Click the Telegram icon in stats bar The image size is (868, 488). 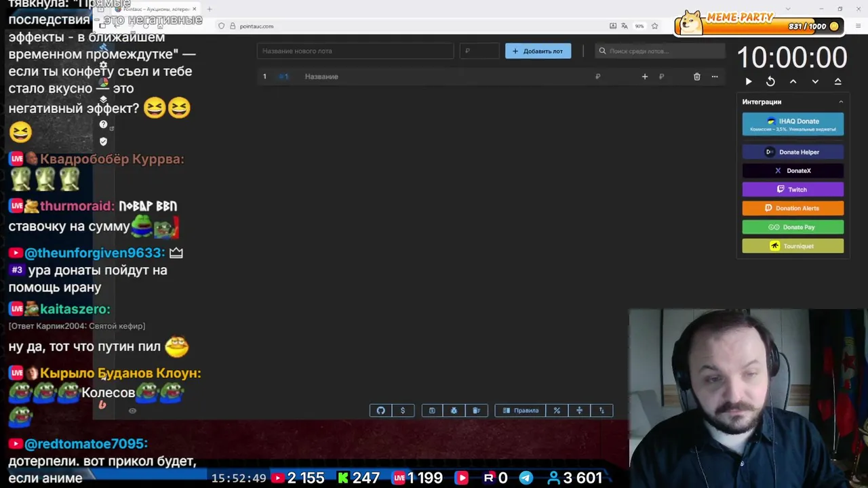526,478
